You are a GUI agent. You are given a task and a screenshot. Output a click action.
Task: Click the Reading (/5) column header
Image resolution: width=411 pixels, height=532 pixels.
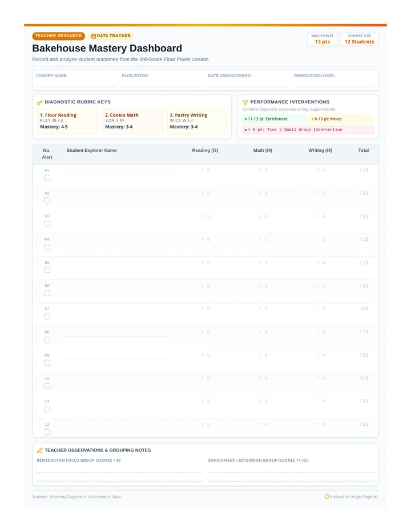(x=205, y=150)
